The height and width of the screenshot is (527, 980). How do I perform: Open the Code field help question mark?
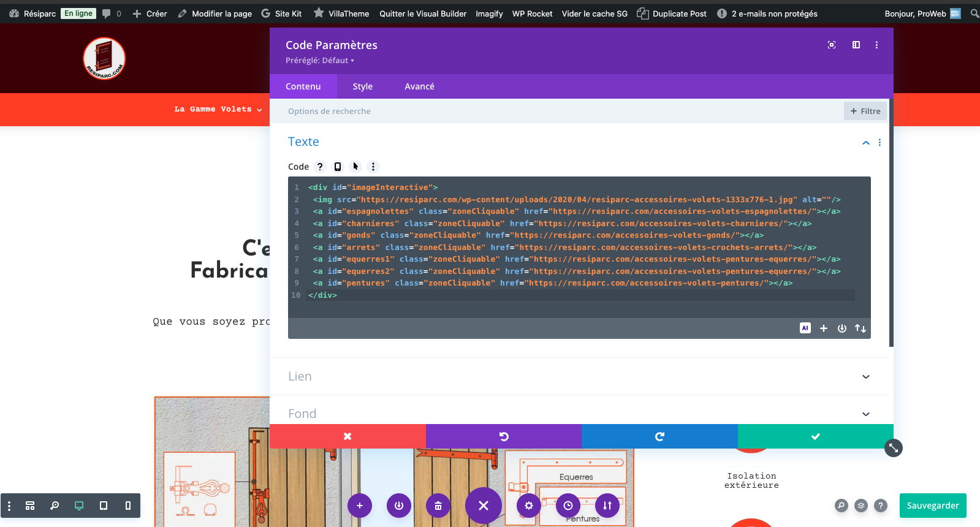[x=320, y=167]
